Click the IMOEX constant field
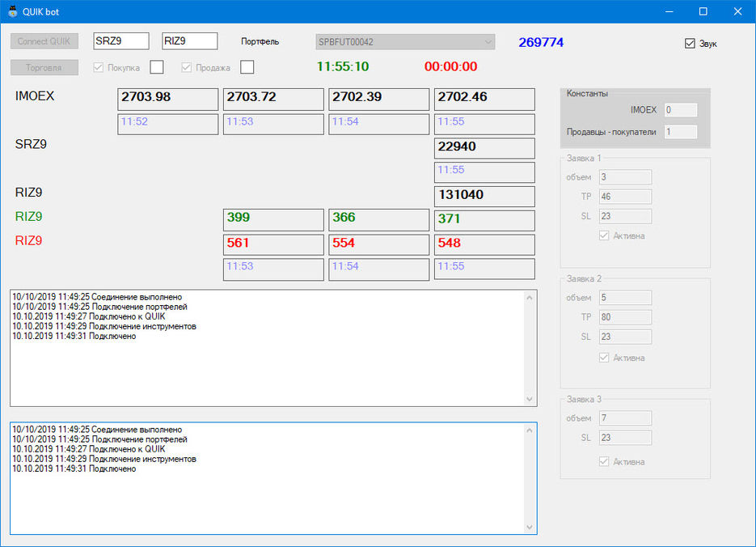 click(x=680, y=110)
